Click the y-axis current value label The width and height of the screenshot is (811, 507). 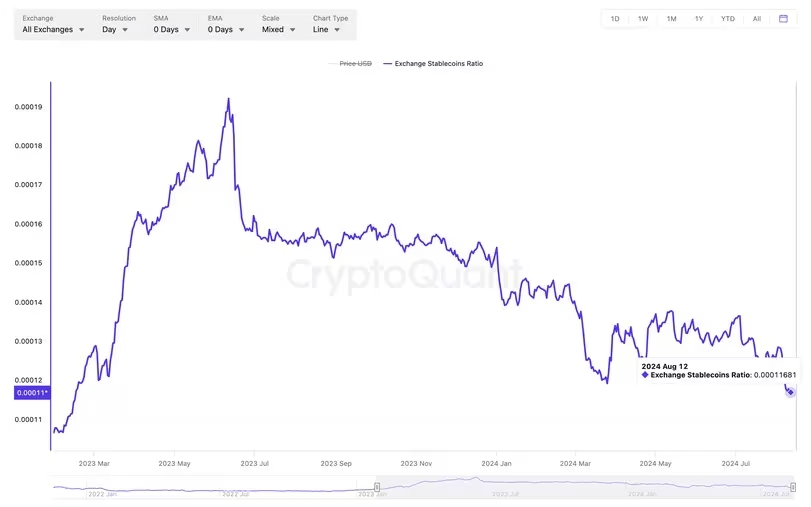(x=32, y=393)
